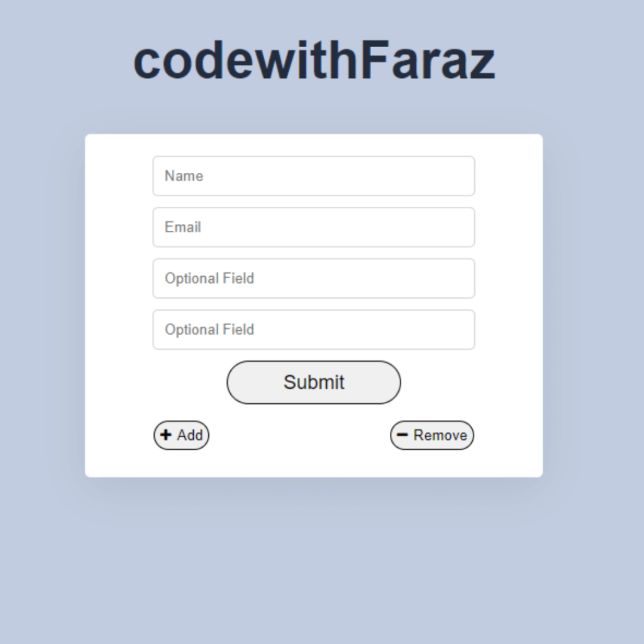
Task: Click the minus icon on Remove button
Action: click(x=402, y=435)
